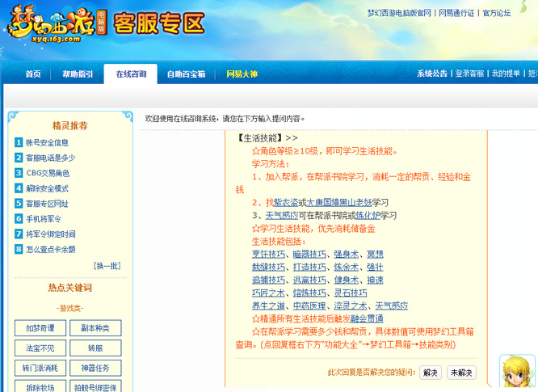Open the 养生之道 skill link
The height and width of the screenshot is (392, 538).
coord(268,306)
